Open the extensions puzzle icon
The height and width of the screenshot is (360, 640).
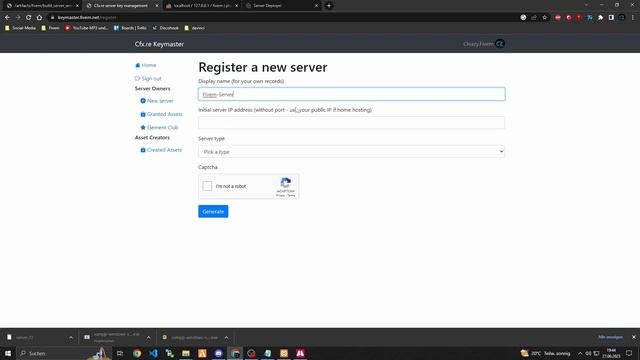coord(600,18)
